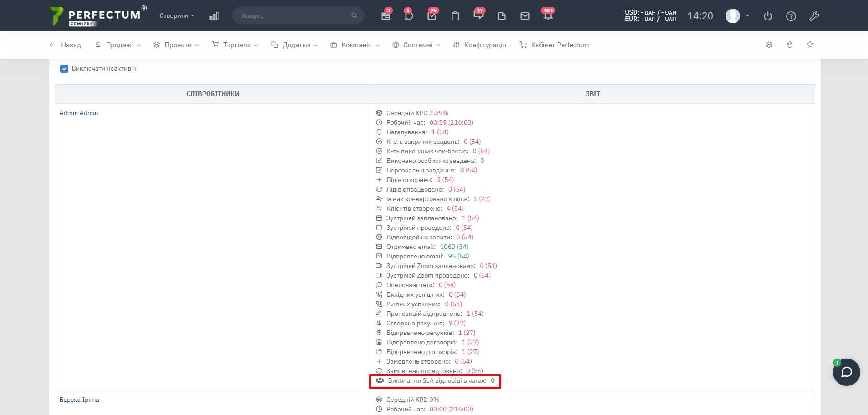Open tasks icon with 26 badge
868x415 pixels.
click(x=432, y=16)
